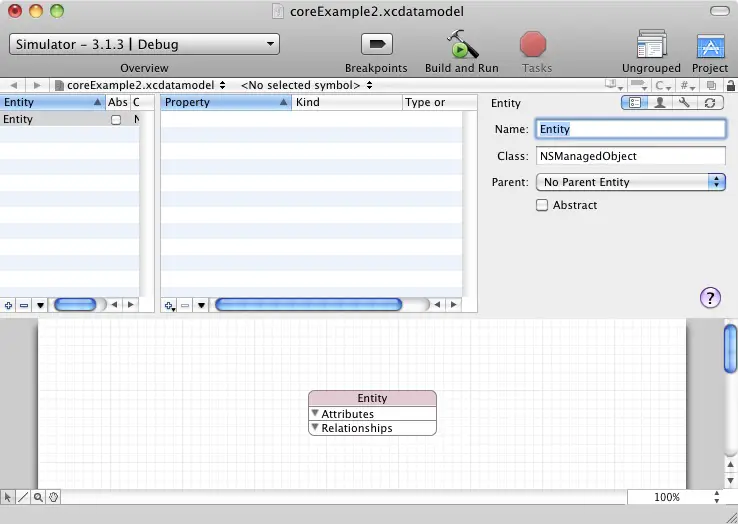Click the property list horizontal scrollbar thumb
The height and width of the screenshot is (524, 738).
point(308,305)
